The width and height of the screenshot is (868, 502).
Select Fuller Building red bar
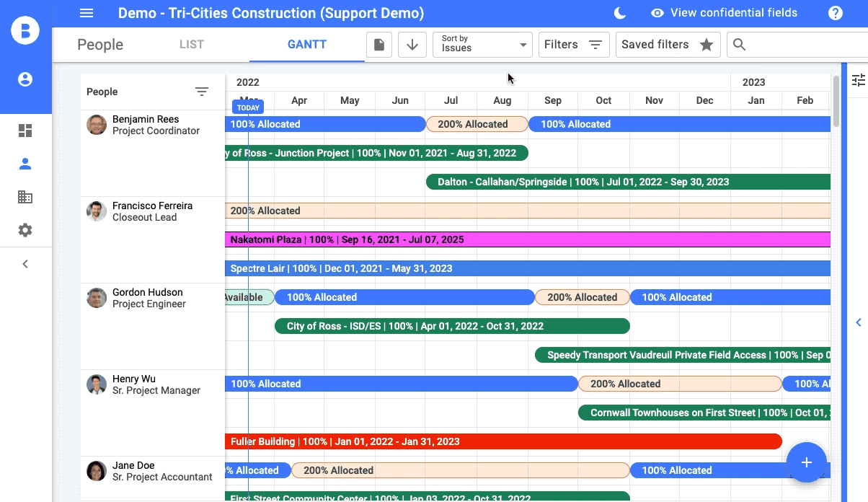pyautogui.click(x=503, y=441)
